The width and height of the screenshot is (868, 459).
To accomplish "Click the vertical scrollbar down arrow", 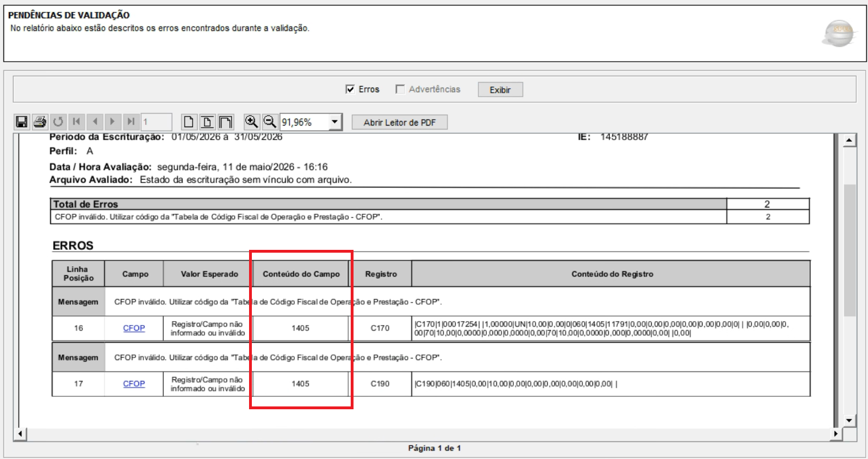I will [x=849, y=419].
